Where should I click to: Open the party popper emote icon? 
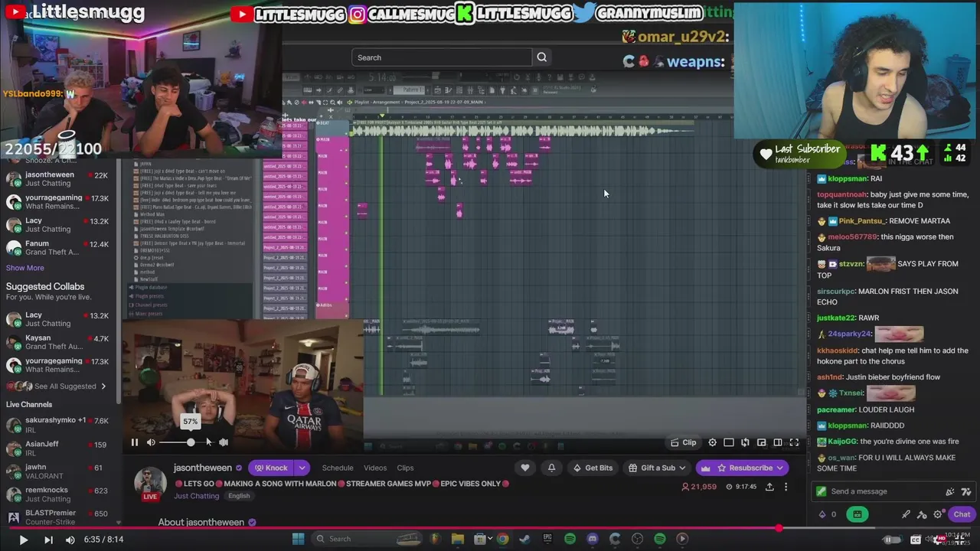[x=950, y=492]
